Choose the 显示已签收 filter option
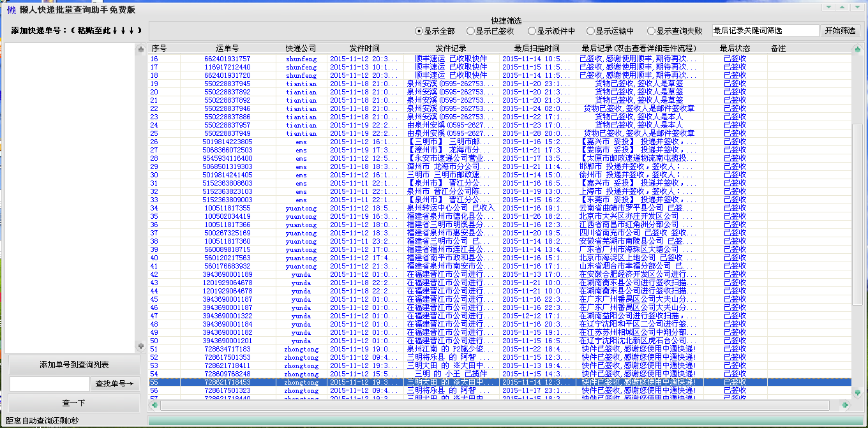This screenshot has height=428, width=868. pyautogui.click(x=470, y=31)
